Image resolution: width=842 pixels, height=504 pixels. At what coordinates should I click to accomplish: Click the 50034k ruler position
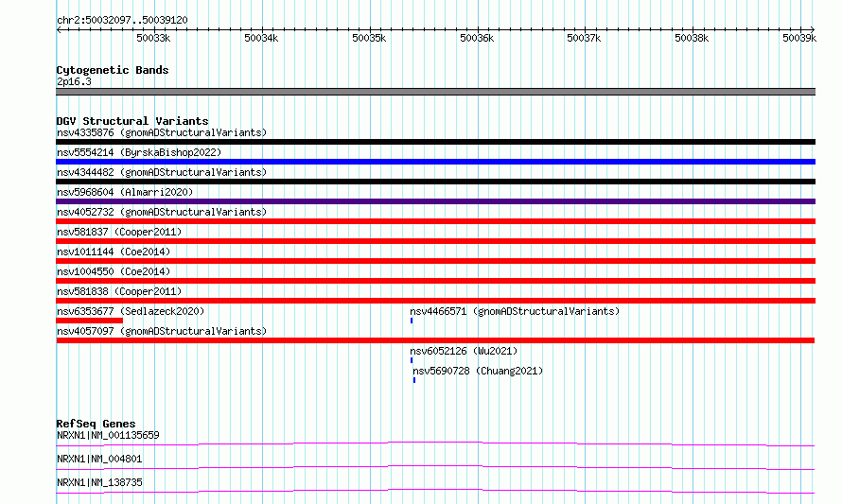pyautogui.click(x=261, y=38)
